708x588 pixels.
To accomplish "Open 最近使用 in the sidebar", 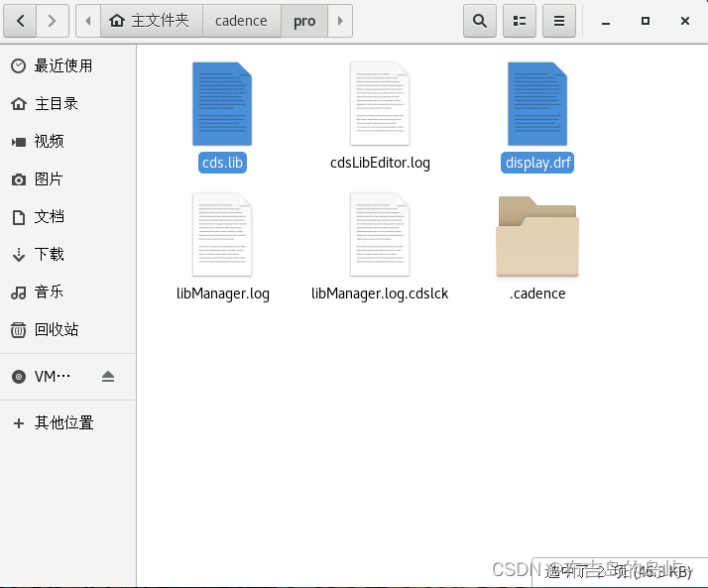I will point(63,65).
